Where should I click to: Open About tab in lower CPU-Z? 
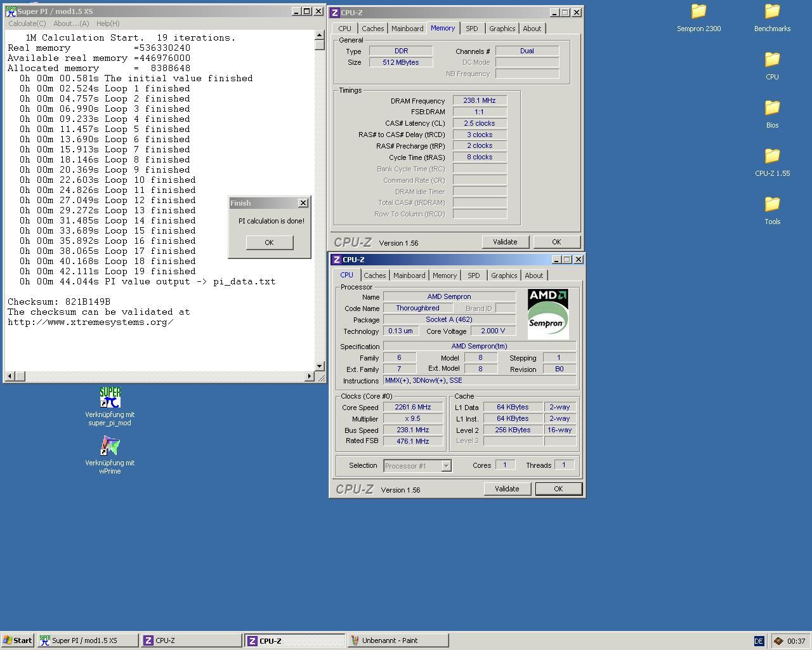pos(534,275)
